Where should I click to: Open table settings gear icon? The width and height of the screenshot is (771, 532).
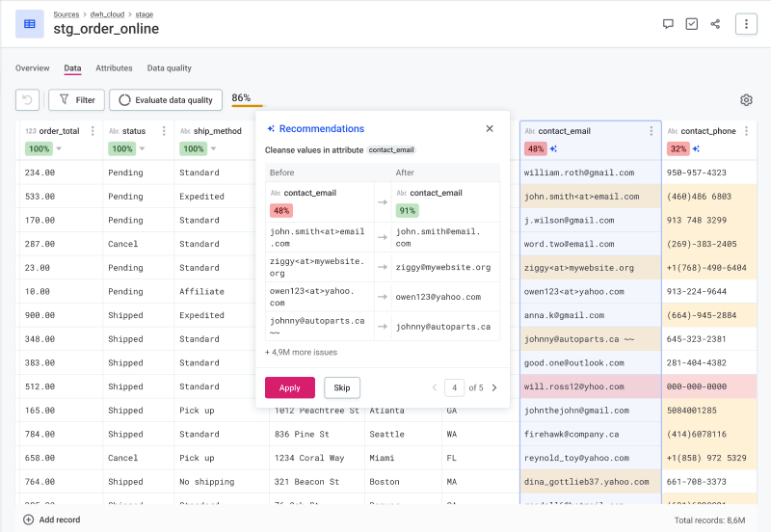click(x=746, y=100)
